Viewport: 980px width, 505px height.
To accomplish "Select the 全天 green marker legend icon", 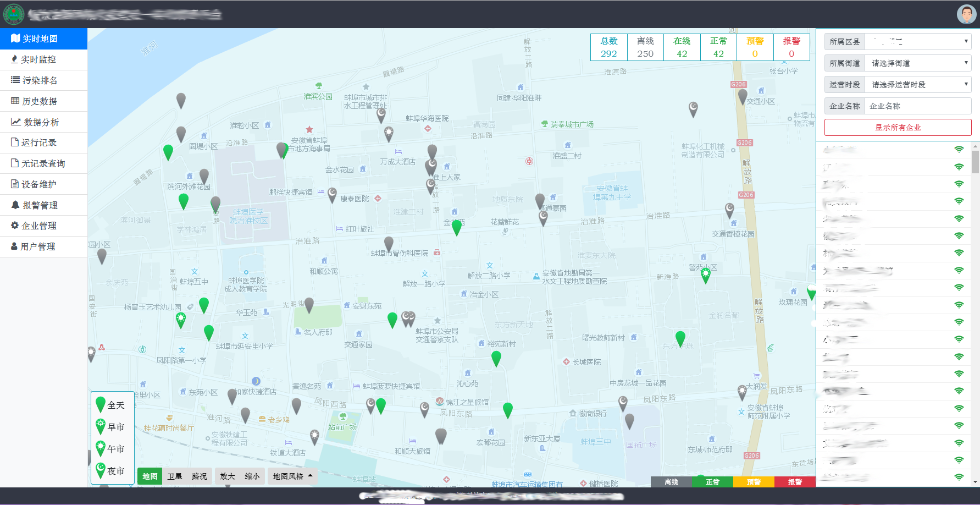I will click(x=101, y=405).
